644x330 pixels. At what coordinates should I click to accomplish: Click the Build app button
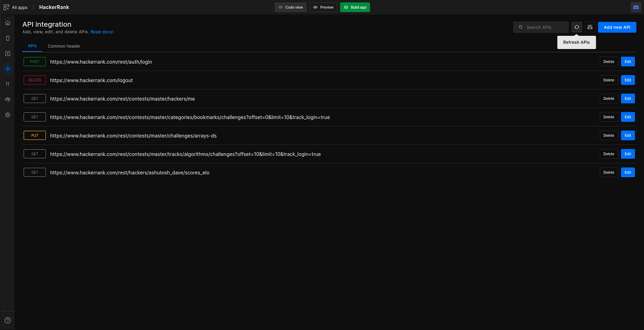click(x=355, y=7)
